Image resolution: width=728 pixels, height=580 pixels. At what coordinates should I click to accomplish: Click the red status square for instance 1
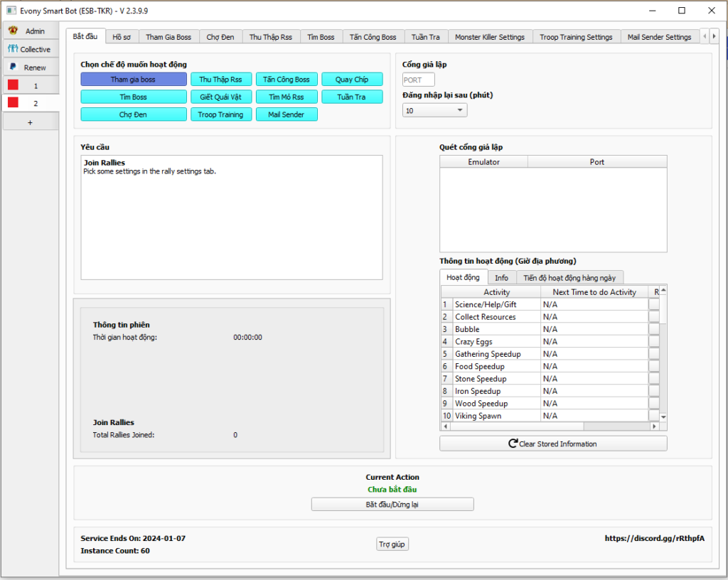tap(13, 85)
